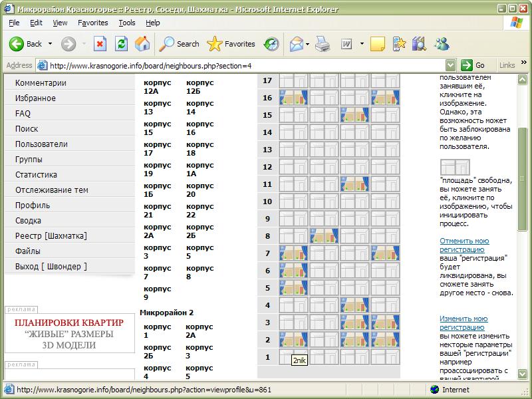Print the page with printer icon

(x=323, y=44)
